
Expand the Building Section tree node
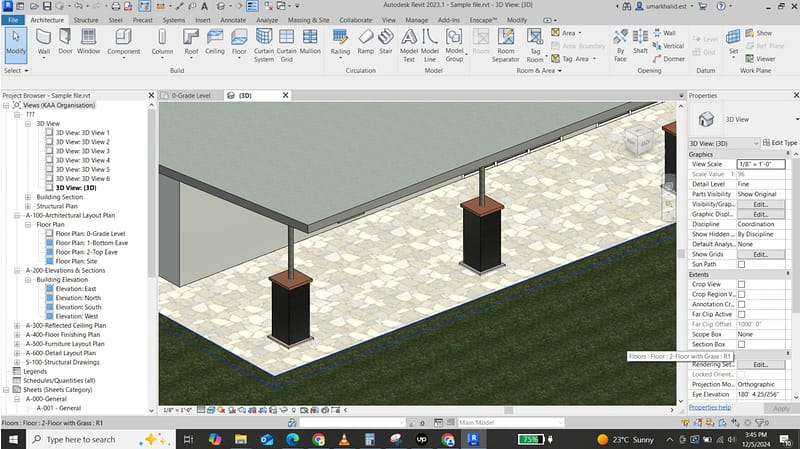[x=27, y=197]
